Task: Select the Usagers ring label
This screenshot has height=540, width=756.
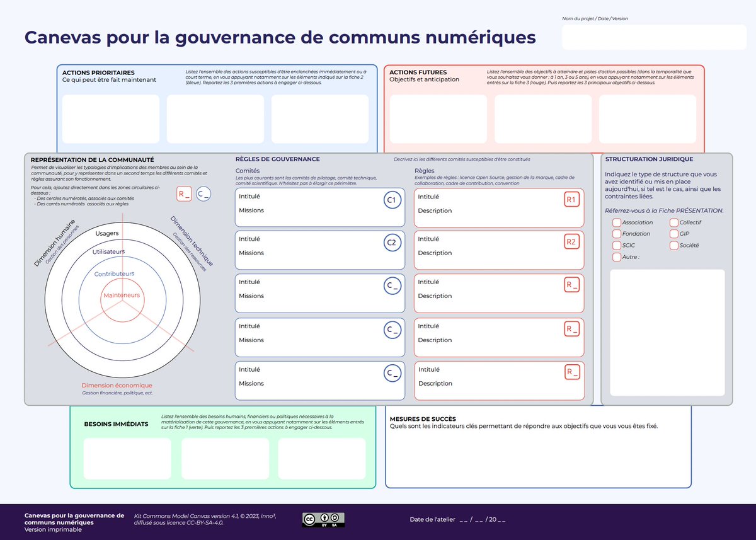Action: click(107, 234)
